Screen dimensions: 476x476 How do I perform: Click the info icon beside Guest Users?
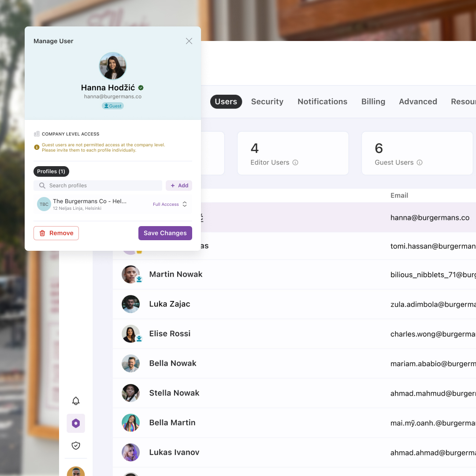click(x=420, y=162)
